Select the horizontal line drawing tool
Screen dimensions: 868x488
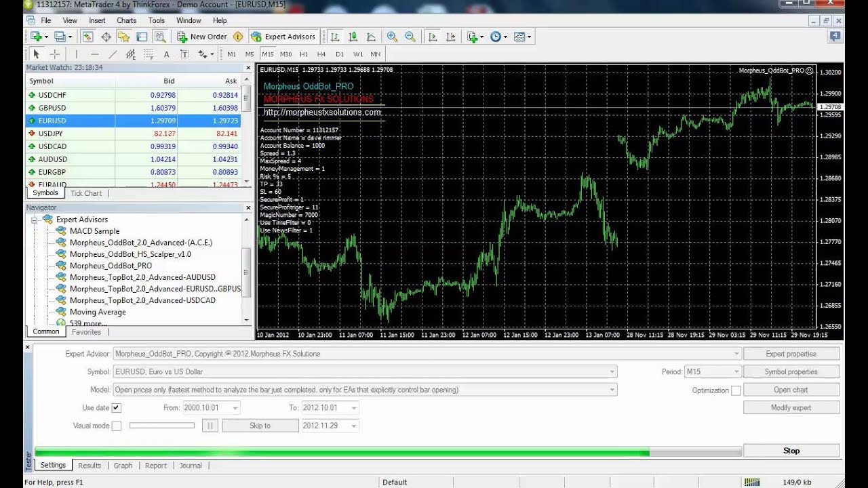(x=95, y=54)
